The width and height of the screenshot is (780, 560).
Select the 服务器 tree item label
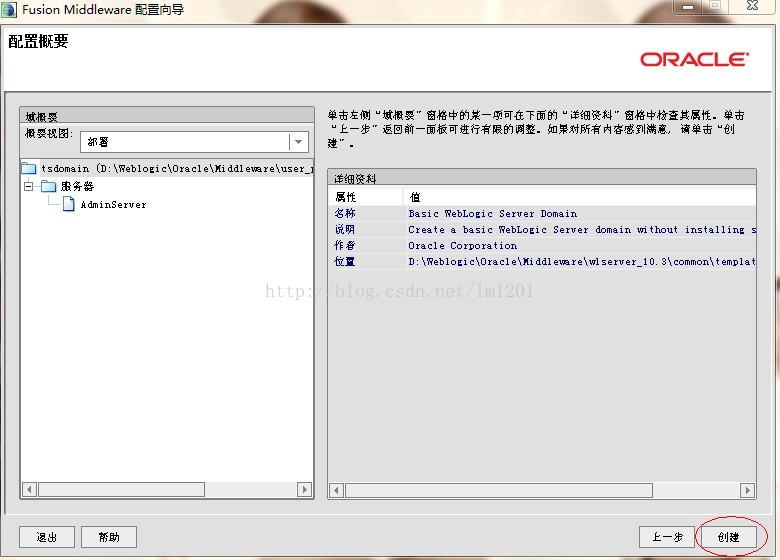(x=77, y=187)
